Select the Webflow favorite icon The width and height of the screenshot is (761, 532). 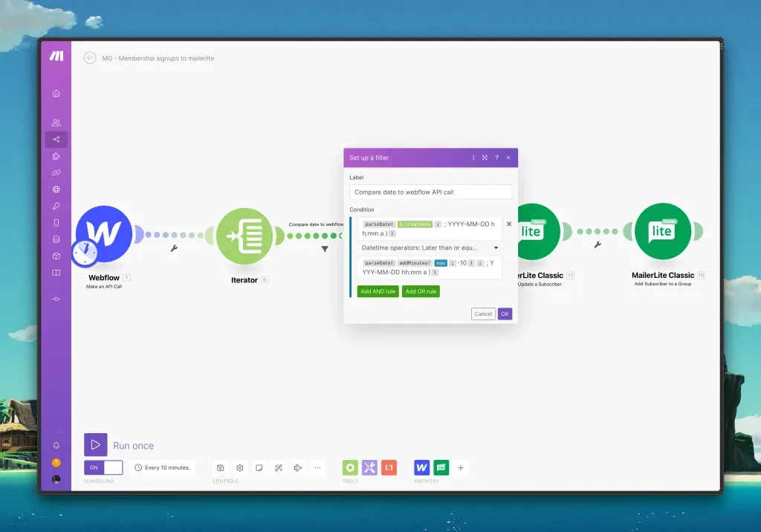(422, 468)
